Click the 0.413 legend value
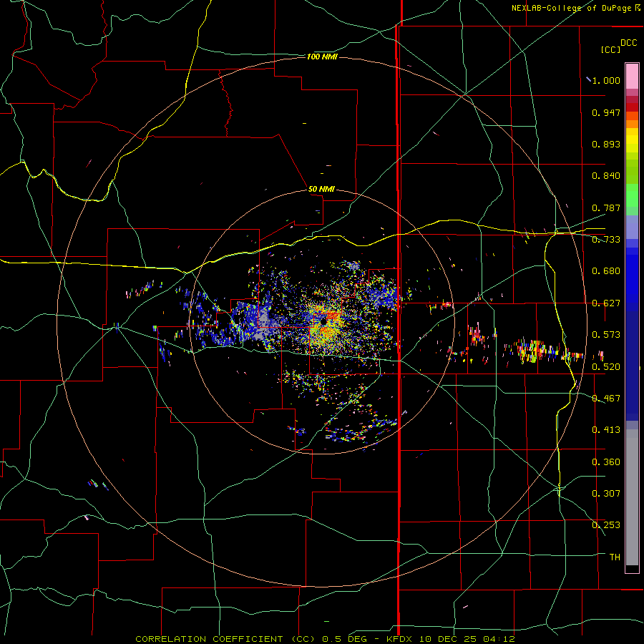Viewport: 644px width, 644px height. (606, 430)
